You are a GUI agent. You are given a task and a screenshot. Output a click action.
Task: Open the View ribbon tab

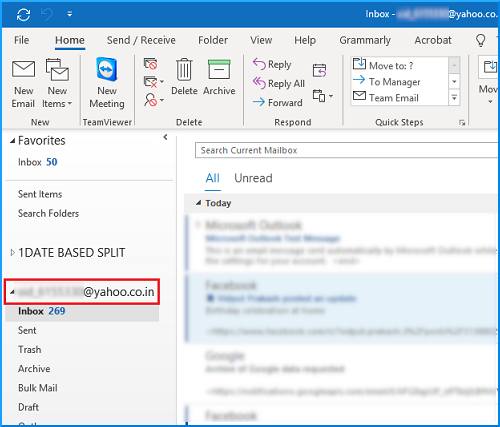click(261, 40)
